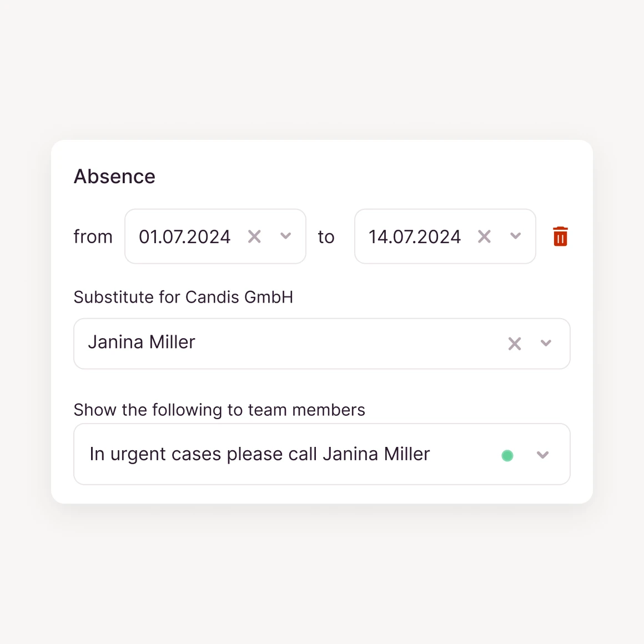Focus the to date field showing 14.07.2024
644x644 pixels.
[414, 237]
